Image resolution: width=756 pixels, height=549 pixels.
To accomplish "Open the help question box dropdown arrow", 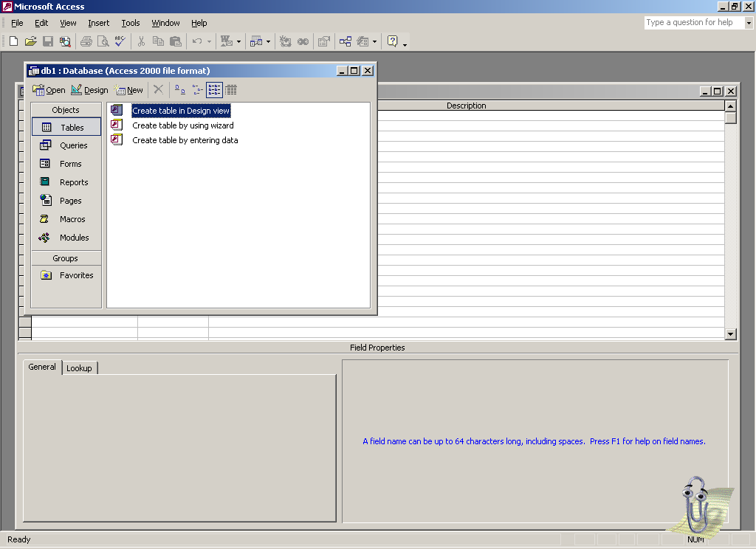I will click(x=749, y=23).
